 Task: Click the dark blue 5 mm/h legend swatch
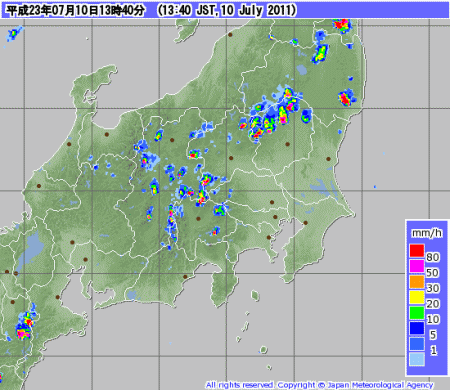pos(417,328)
